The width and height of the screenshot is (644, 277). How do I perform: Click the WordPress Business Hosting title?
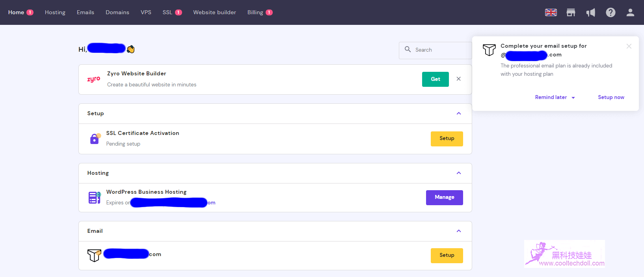[147, 192]
